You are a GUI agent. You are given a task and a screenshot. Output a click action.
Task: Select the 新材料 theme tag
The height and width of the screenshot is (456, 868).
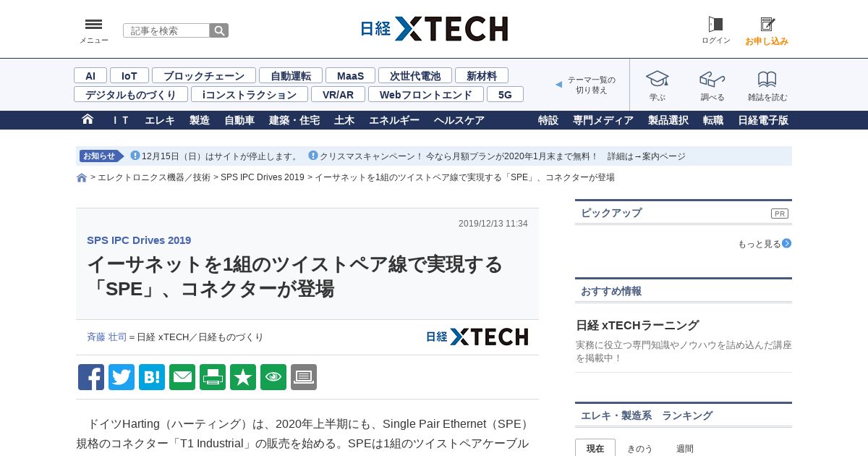point(482,75)
